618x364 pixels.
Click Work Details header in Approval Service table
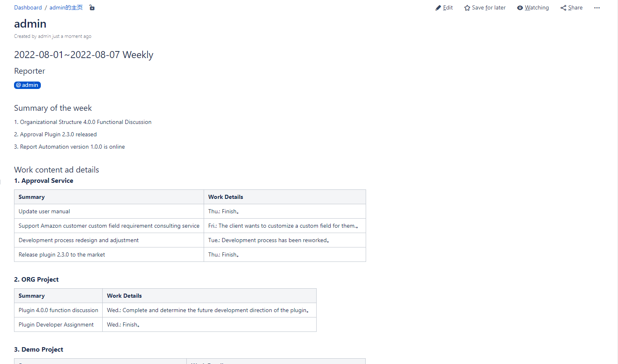click(226, 197)
